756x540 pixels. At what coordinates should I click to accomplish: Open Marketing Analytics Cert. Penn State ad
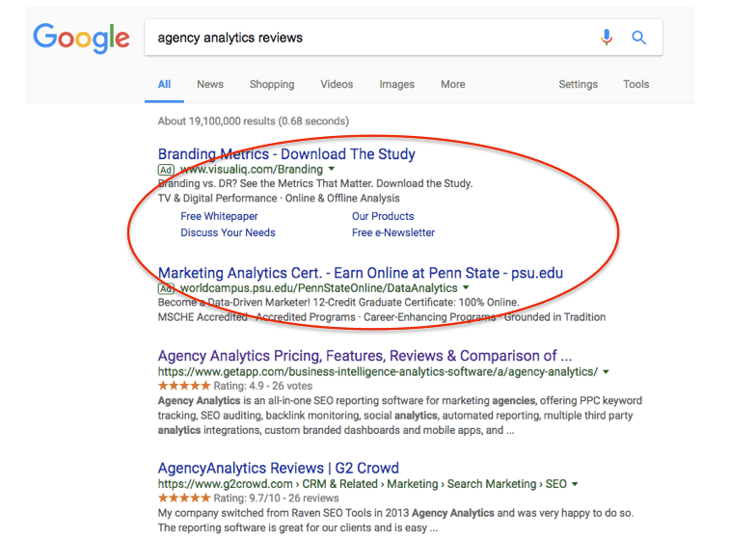click(x=361, y=273)
